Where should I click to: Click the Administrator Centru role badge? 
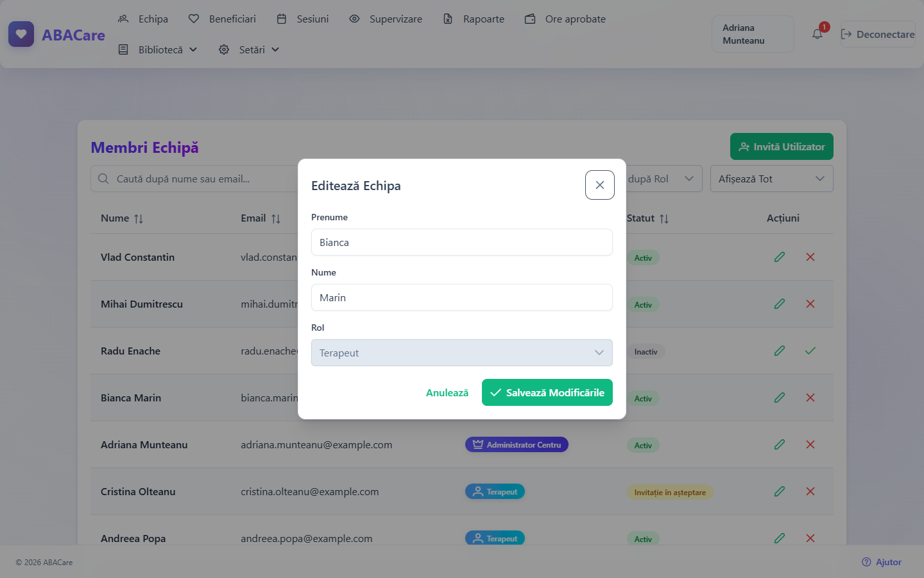pyautogui.click(x=517, y=444)
